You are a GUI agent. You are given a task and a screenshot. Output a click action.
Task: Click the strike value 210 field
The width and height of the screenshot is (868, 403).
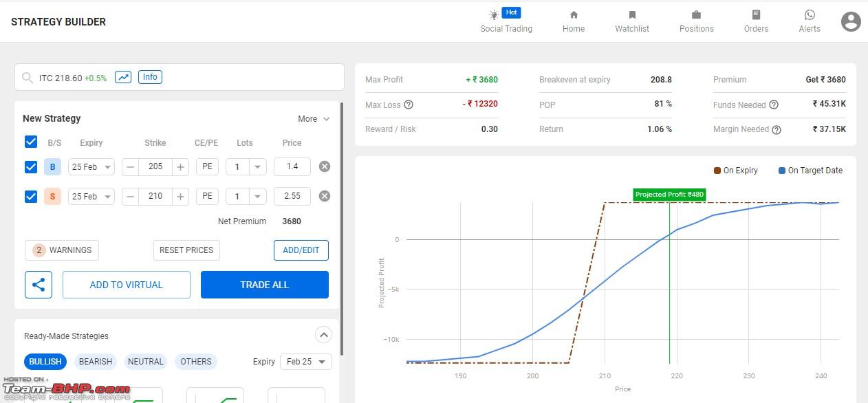[x=155, y=196]
